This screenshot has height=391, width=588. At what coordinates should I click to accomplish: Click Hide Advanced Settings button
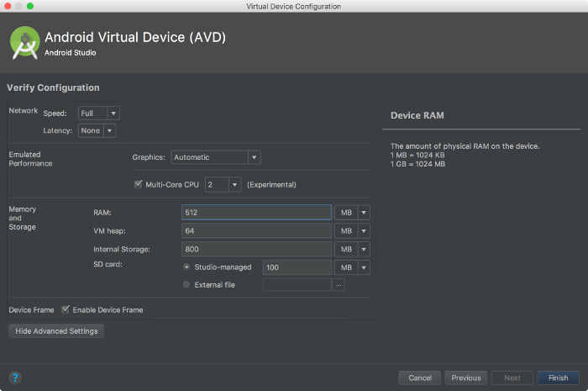coord(56,331)
